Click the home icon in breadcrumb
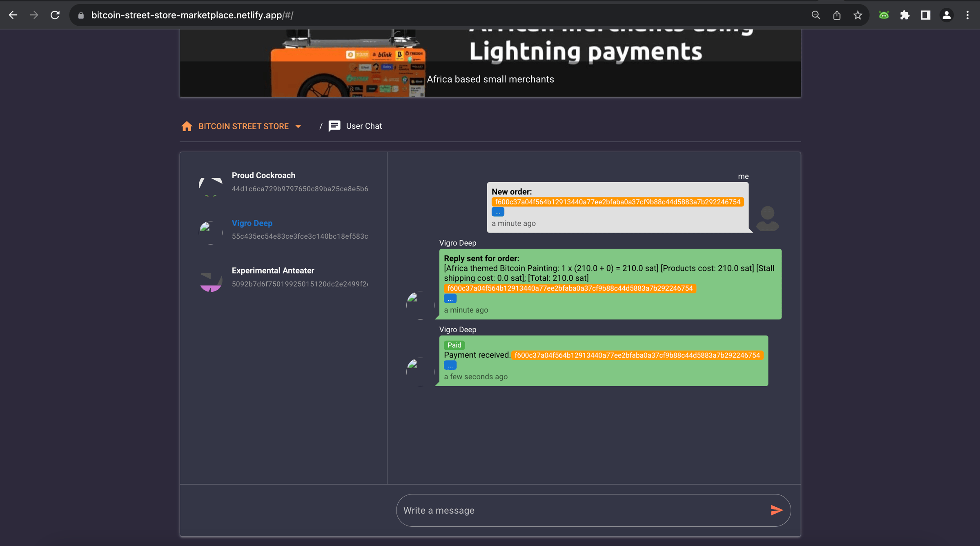The width and height of the screenshot is (980, 546). pyautogui.click(x=187, y=126)
